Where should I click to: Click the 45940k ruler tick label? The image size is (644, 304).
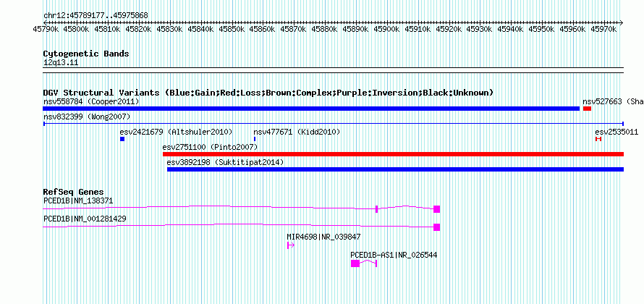pos(512,29)
